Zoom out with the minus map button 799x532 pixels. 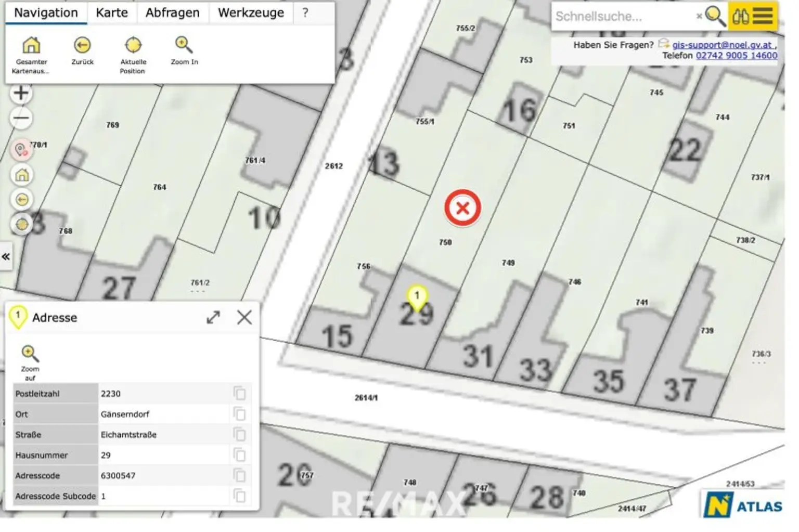coord(21,119)
